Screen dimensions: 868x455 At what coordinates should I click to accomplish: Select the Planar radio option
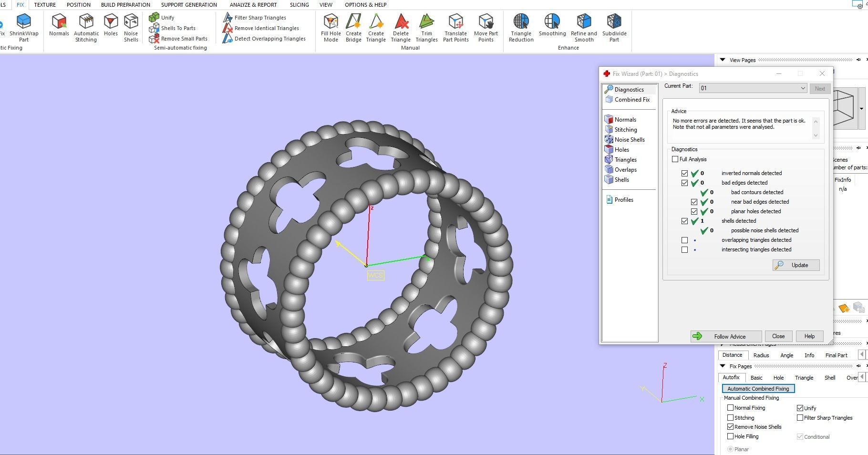pyautogui.click(x=730, y=449)
